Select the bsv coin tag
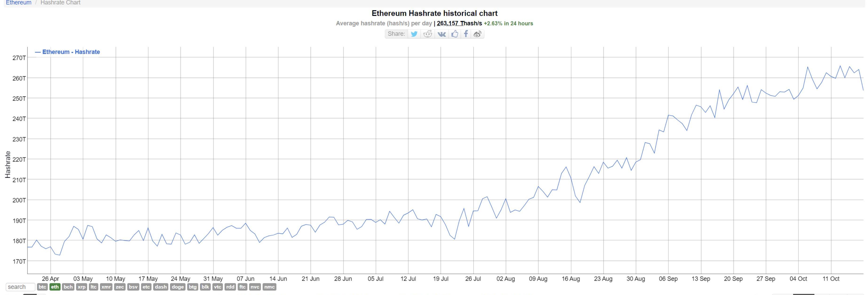Image resolution: width=868 pixels, height=295 pixels. [134, 287]
